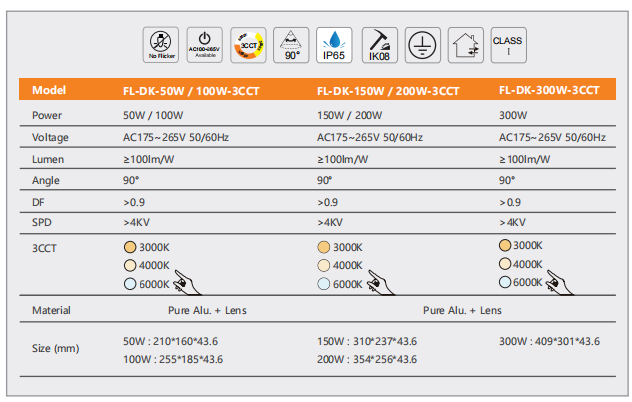Image resolution: width=632 pixels, height=402 pixels.
Task: Click the Model header label
Action: point(49,90)
